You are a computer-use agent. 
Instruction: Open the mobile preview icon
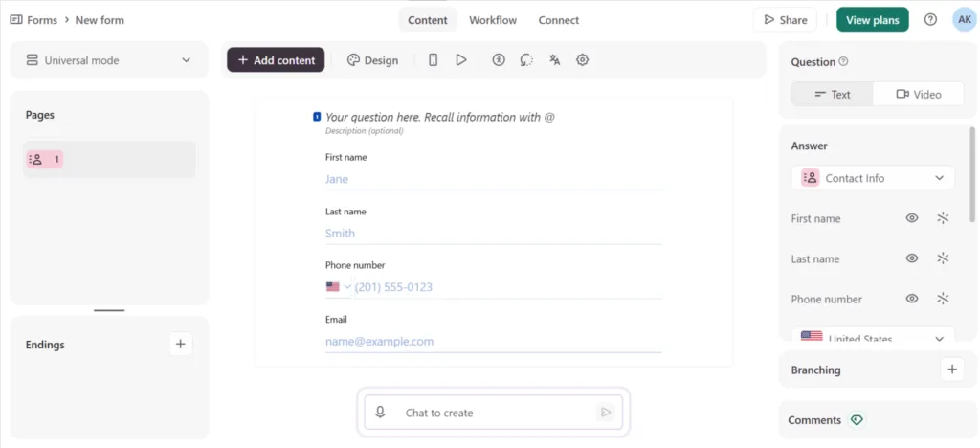(433, 60)
